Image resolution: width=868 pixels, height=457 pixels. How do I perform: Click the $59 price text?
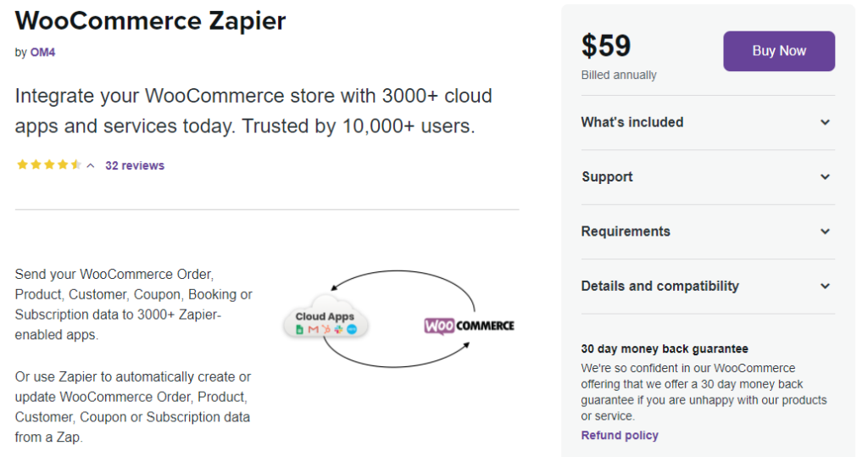pyautogui.click(x=605, y=46)
